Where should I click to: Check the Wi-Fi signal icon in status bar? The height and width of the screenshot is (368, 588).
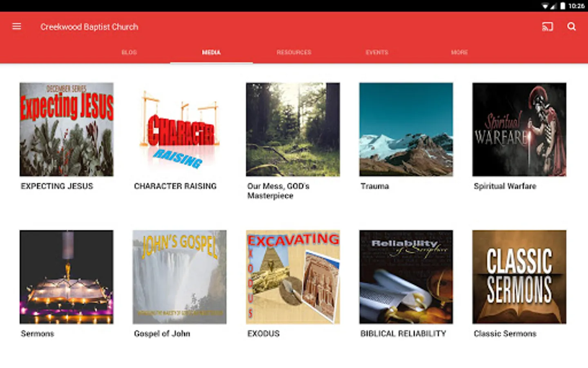click(x=545, y=6)
